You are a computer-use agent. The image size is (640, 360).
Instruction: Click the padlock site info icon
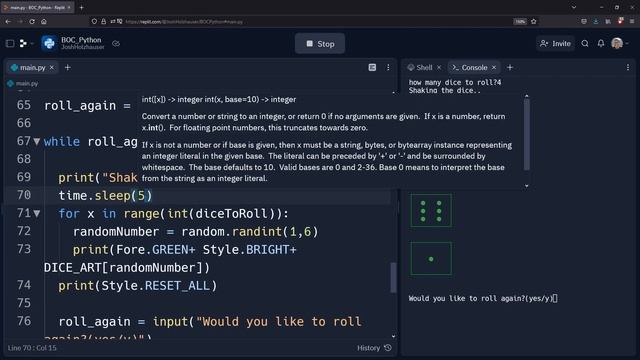pyautogui.click(x=104, y=21)
